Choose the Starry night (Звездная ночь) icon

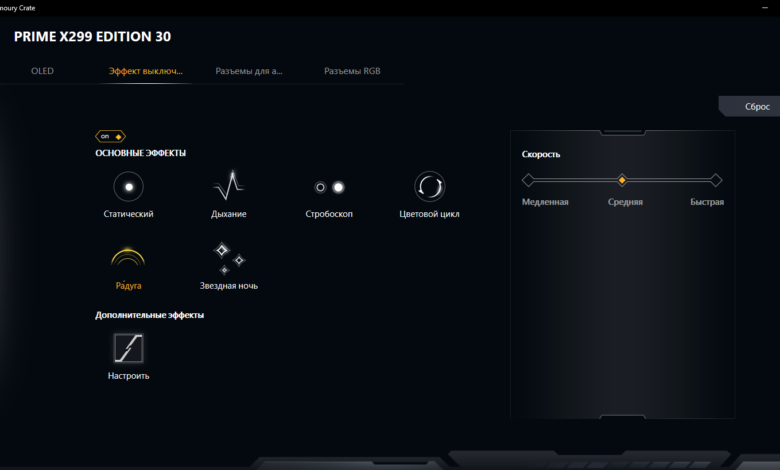229,258
